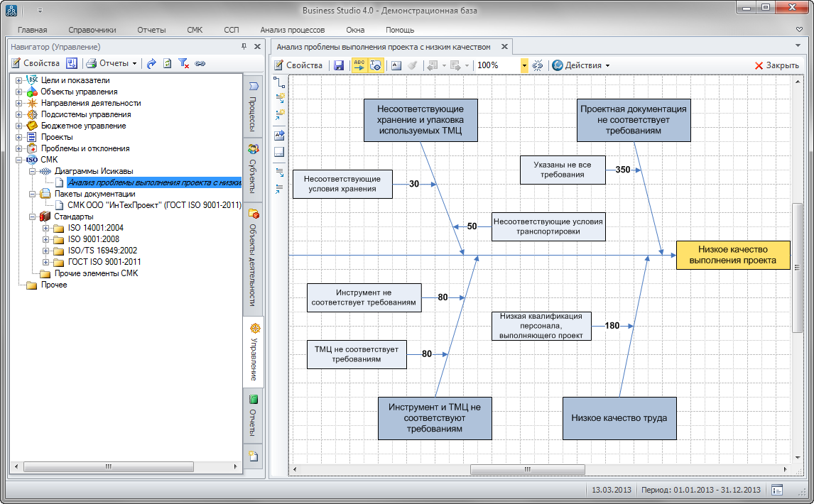Click the save diagram floppy disk icon
814x504 pixels.
[x=339, y=65]
